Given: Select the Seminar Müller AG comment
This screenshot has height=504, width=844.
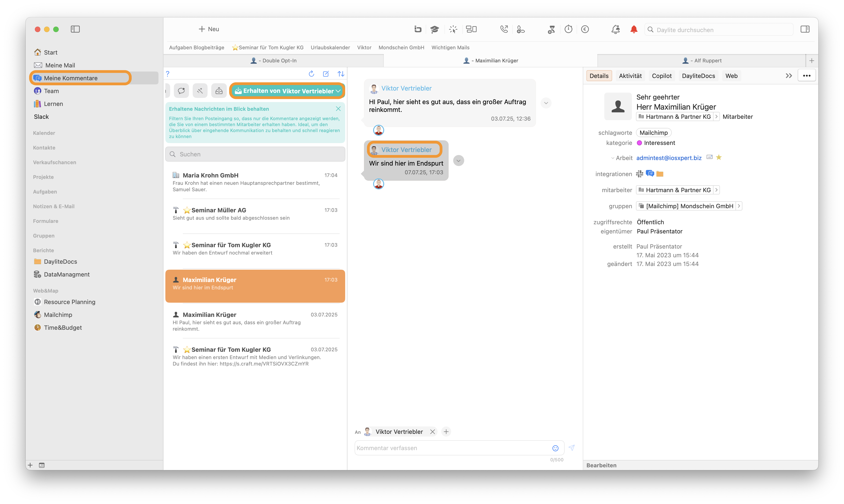Looking at the screenshot, I should point(255,217).
